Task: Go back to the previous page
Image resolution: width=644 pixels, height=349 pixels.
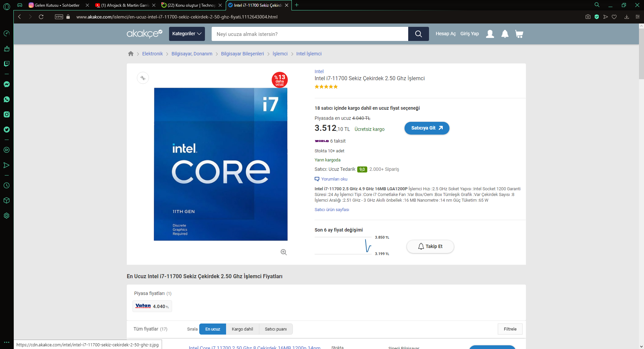Action: click(19, 17)
